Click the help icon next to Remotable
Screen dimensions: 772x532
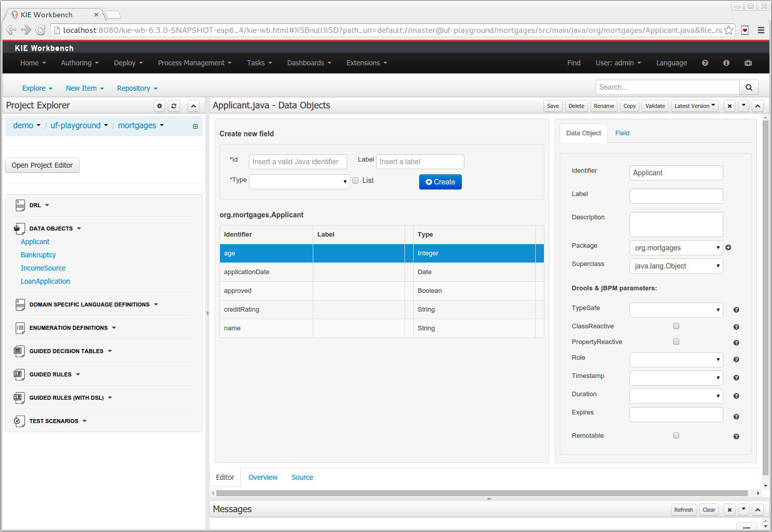coord(736,437)
